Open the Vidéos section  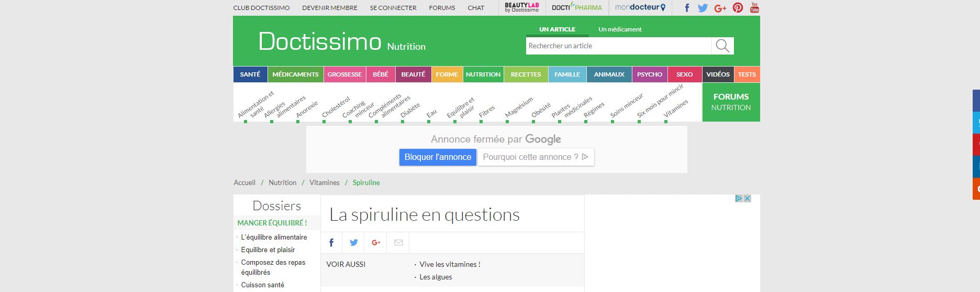718,74
